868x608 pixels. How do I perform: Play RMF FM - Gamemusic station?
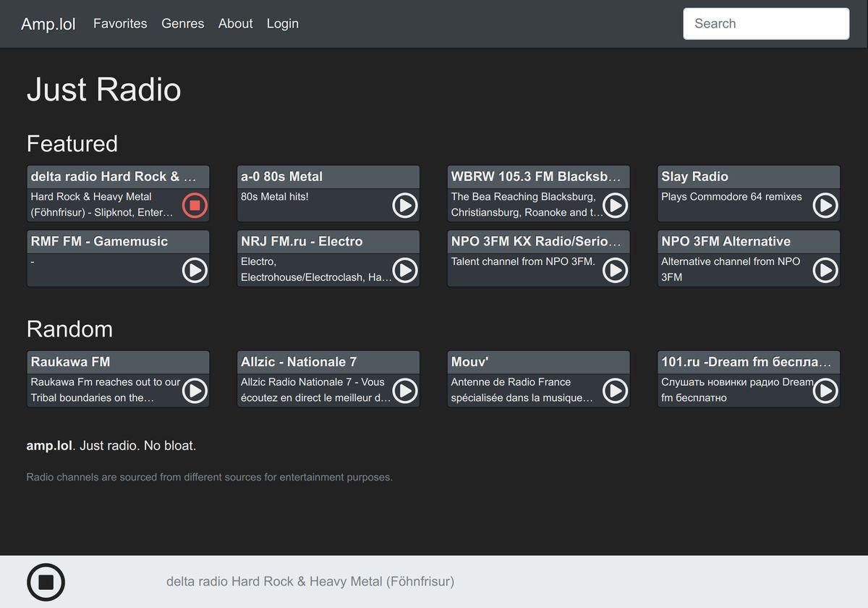click(x=194, y=271)
